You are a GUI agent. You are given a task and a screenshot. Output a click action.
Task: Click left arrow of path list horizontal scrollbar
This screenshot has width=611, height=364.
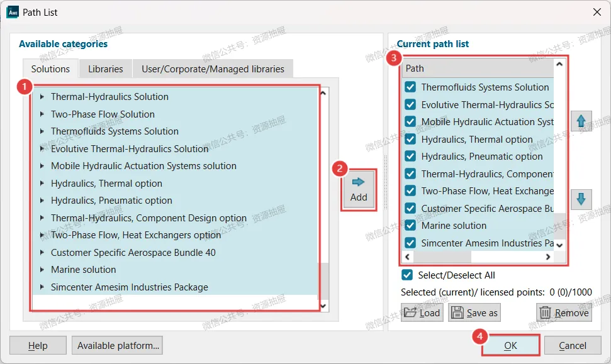point(407,256)
